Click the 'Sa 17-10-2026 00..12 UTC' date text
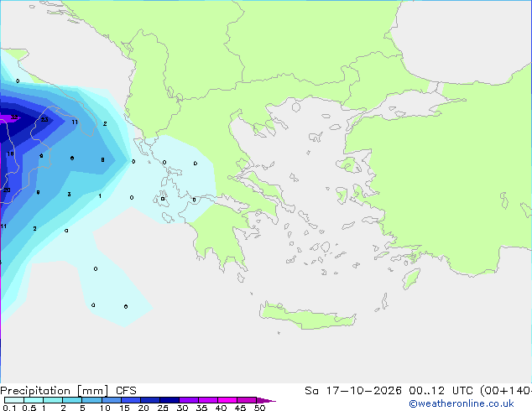532x411 pixels. click(389, 391)
